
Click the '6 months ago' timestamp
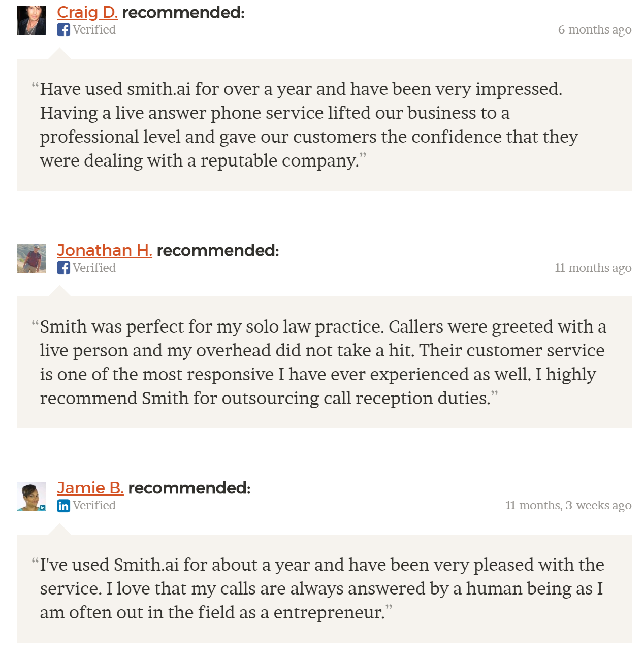pyautogui.click(x=595, y=30)
